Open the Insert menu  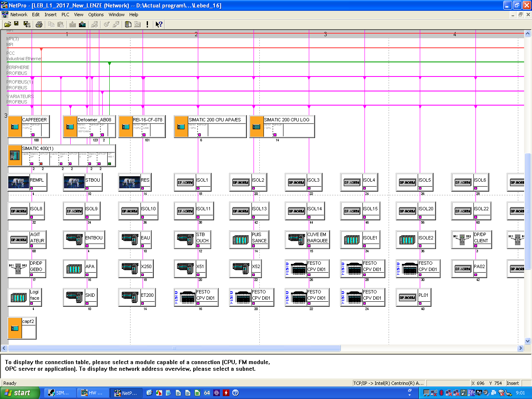pyautogui.click(x=51, y=15)
